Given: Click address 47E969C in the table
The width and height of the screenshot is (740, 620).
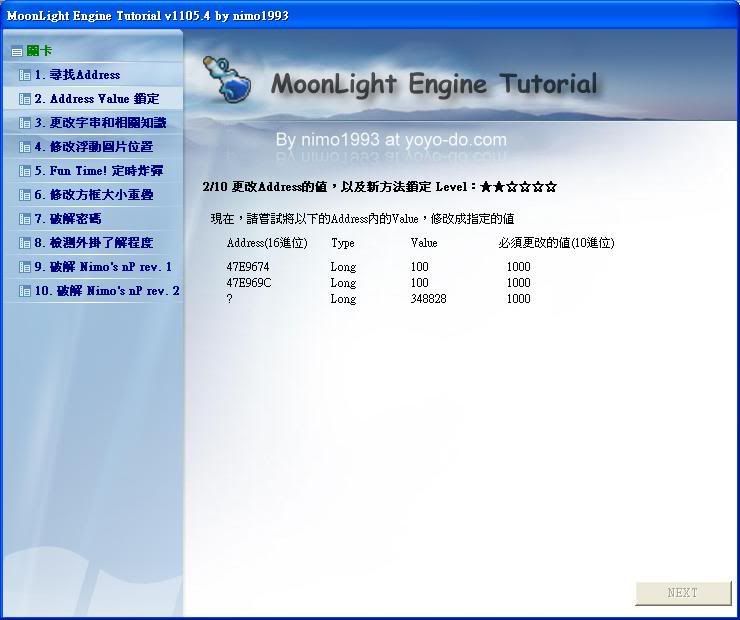Looking at the screenshot, I should tap(247, 283).
